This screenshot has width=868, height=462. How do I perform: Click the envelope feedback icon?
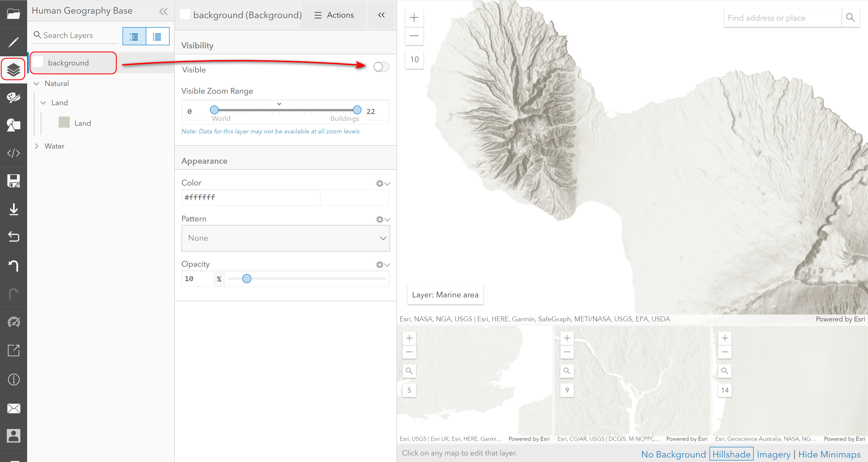pos(14,408)
